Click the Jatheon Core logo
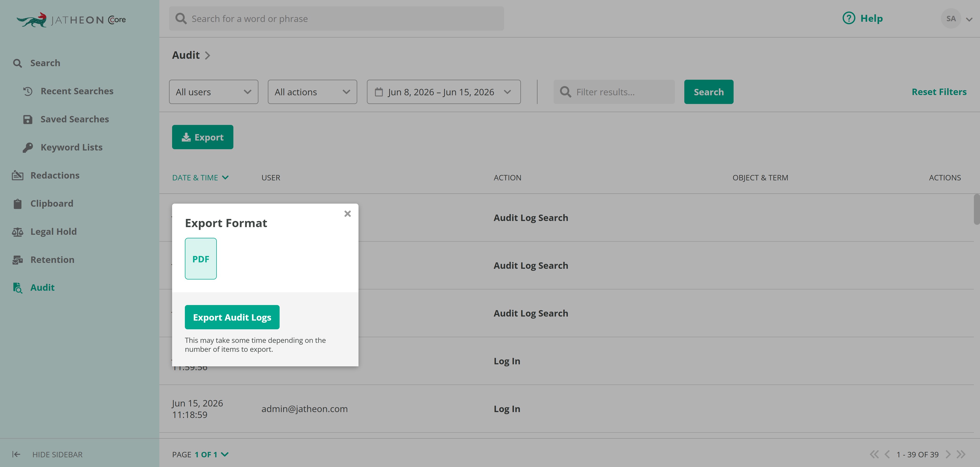Image resolution: width=980 pixels, height=467 pixels. [71, 19]
